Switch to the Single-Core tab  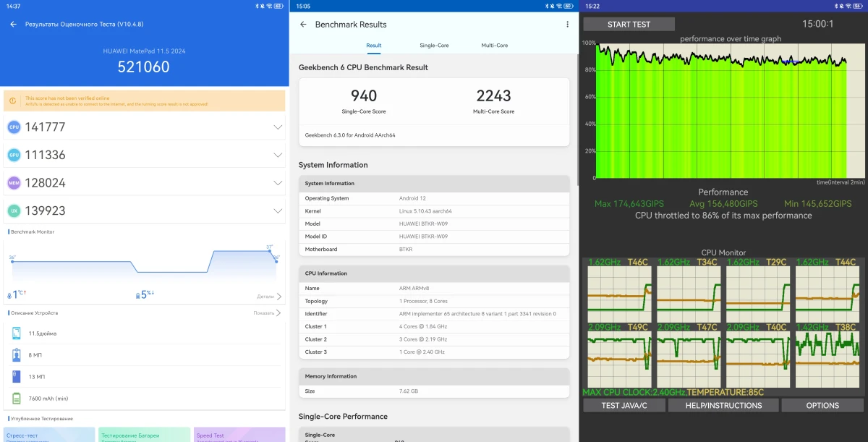[x=434, y=46]
